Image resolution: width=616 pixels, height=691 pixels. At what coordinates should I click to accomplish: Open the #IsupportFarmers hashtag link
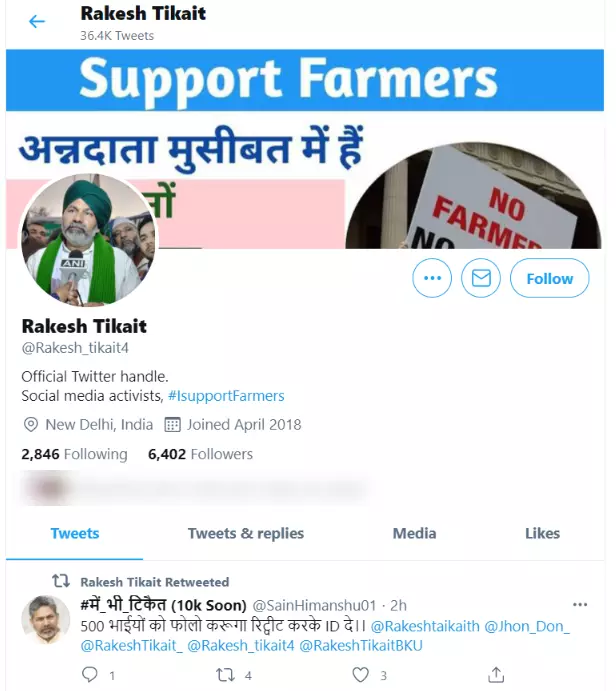pyautogui.click(x=226, y=396)
